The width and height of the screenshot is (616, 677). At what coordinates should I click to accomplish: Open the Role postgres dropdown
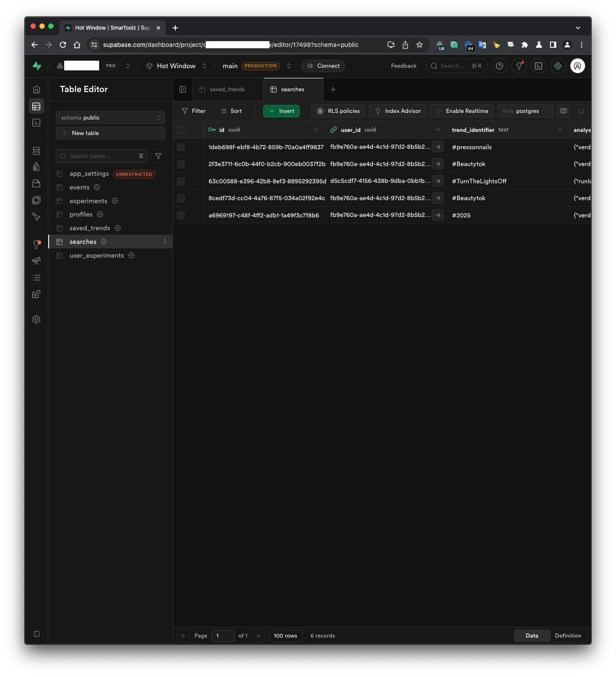(x=525, y=111)
